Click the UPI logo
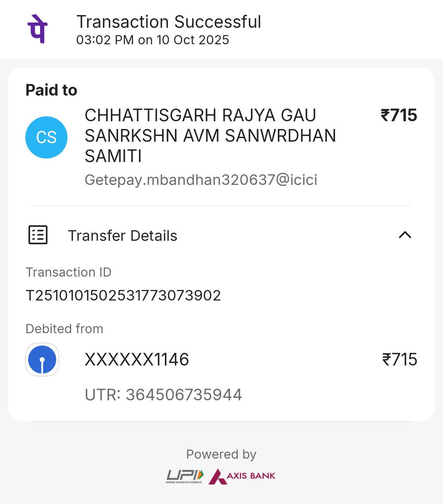 [185, 476]
